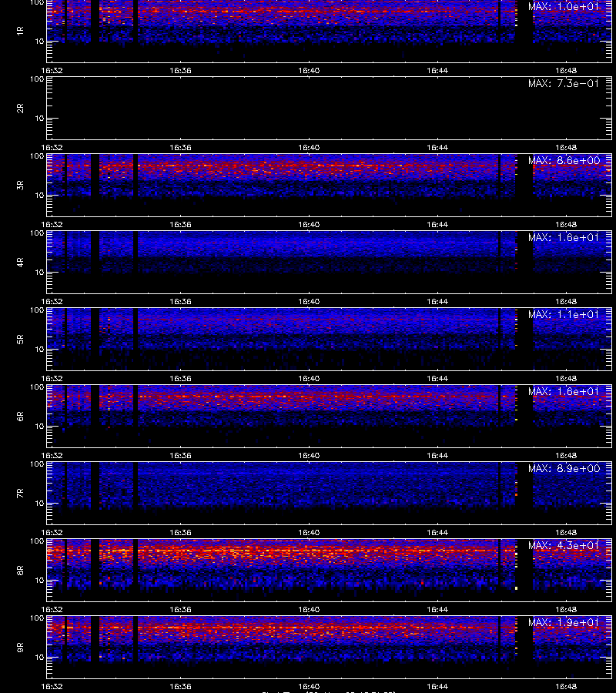Click the 16:44 time tick below panel 8R
Screen dimensions: 616x693
437,610
